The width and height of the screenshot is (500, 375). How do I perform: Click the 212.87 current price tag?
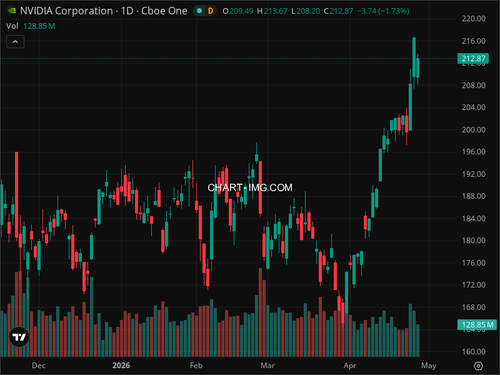[x=473, y=58]
